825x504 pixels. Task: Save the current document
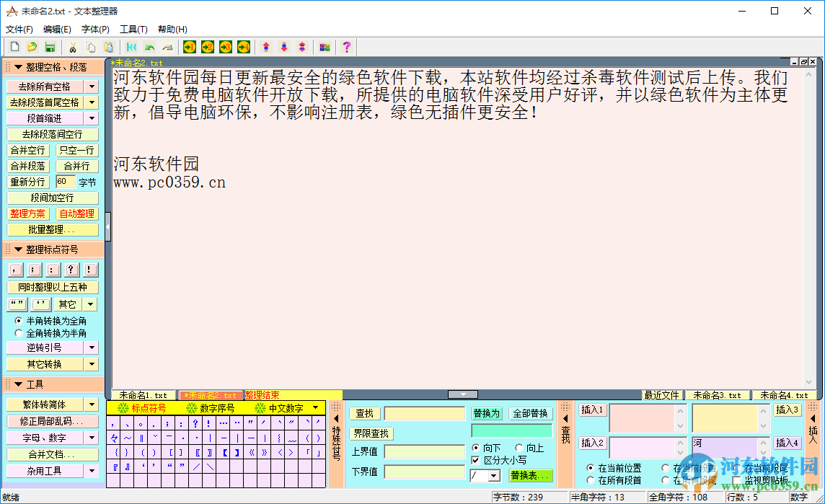click(49, 47)
